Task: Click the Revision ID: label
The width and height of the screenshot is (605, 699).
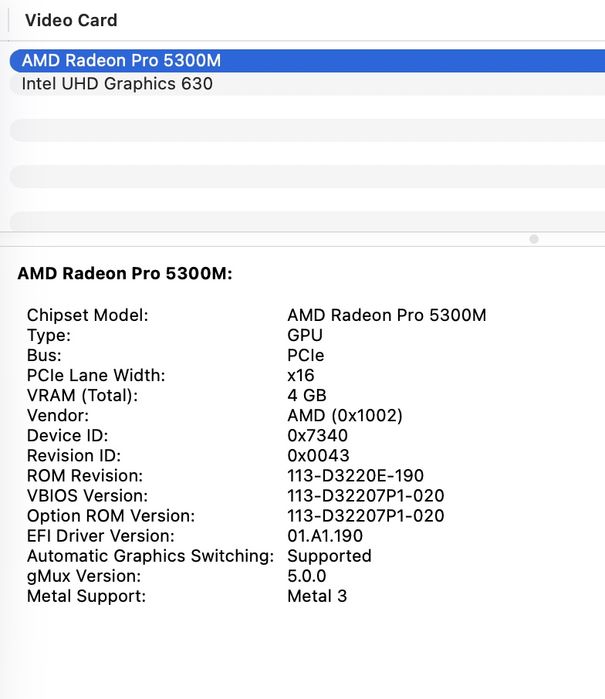Action: tap(74, 456)
